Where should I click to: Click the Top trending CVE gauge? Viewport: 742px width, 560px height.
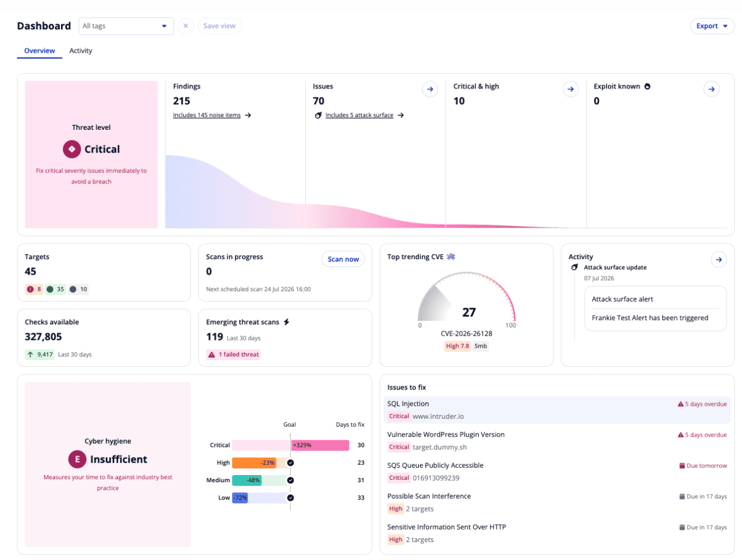click(x=466, y=297)
